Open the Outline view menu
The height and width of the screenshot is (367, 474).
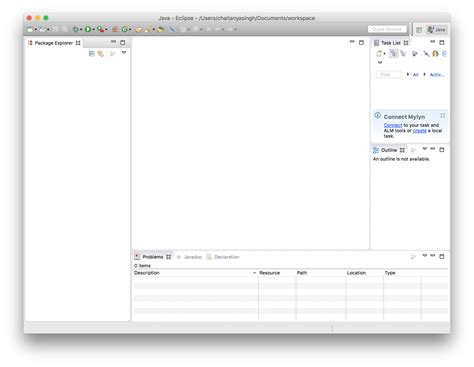pos(424,149)
